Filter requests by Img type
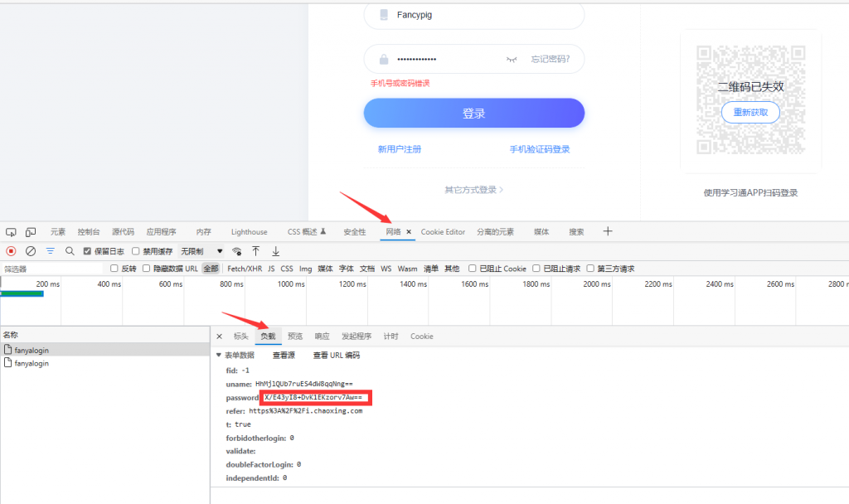 pos(305,269)
